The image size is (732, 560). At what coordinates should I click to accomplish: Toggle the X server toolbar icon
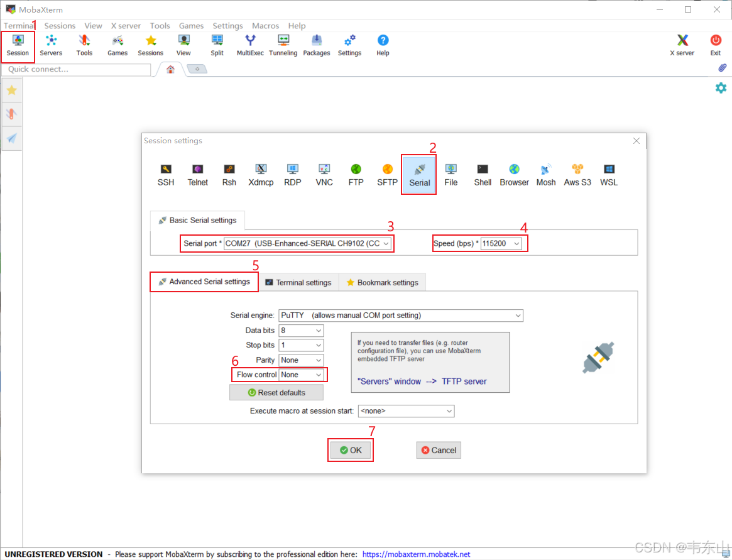[x=682, y=46]
